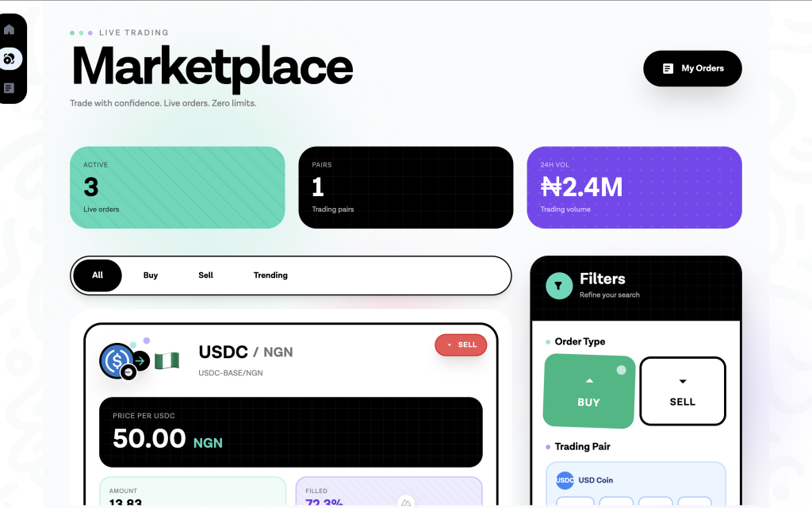This screenshot has width=812, height=508.
Task: Open My Orders
Action: pos(692,68)
